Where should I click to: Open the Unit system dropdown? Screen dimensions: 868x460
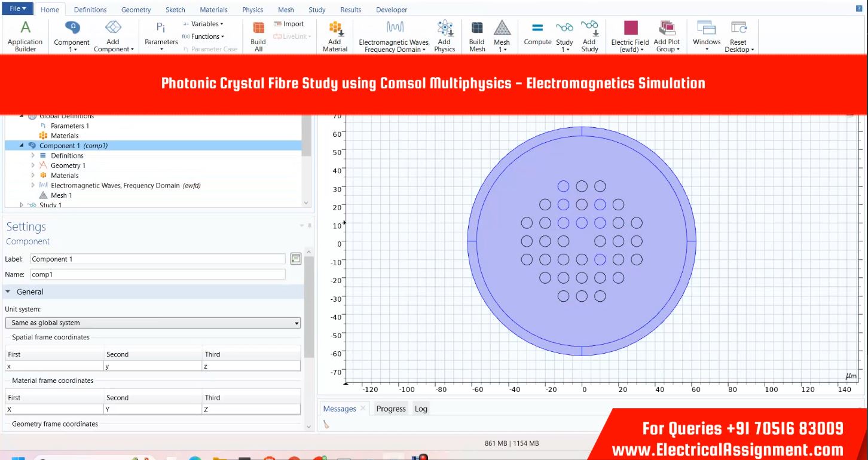pyautogui.click(x=153, y=323)
